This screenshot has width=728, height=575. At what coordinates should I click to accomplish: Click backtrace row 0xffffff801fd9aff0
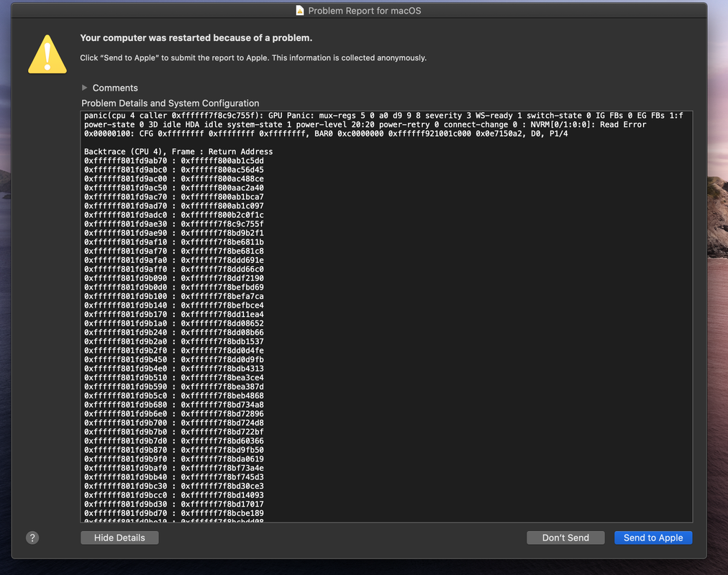pyautogui.click(x=173, y=269)
